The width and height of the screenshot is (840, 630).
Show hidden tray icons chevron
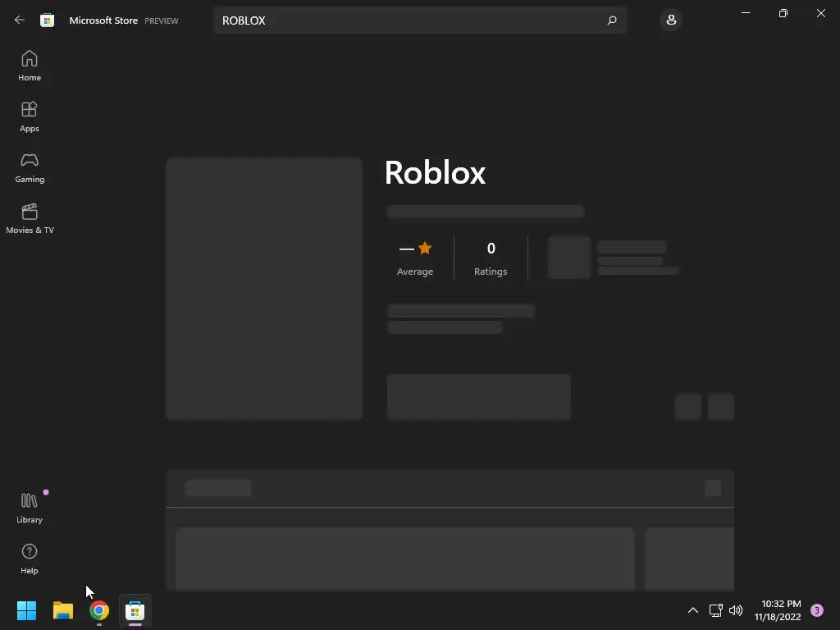pos(692,610)
